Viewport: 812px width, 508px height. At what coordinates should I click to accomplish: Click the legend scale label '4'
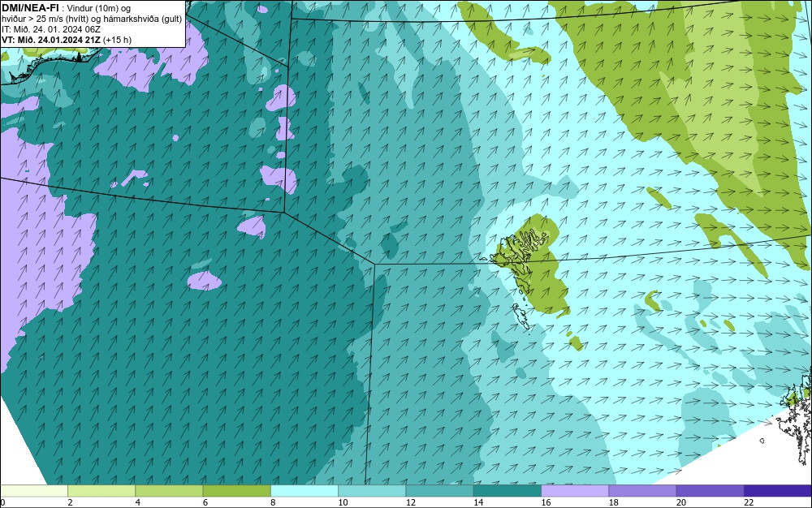pos(138,502)
